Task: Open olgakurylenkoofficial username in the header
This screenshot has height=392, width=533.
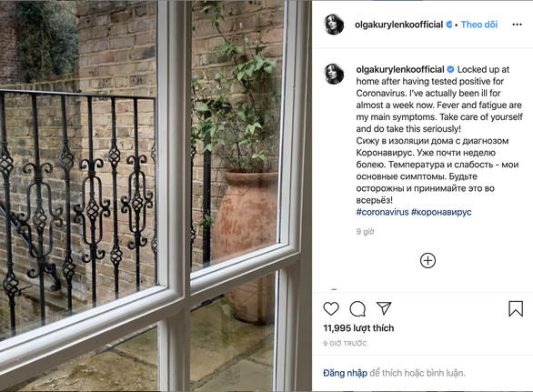Action: 398,25
